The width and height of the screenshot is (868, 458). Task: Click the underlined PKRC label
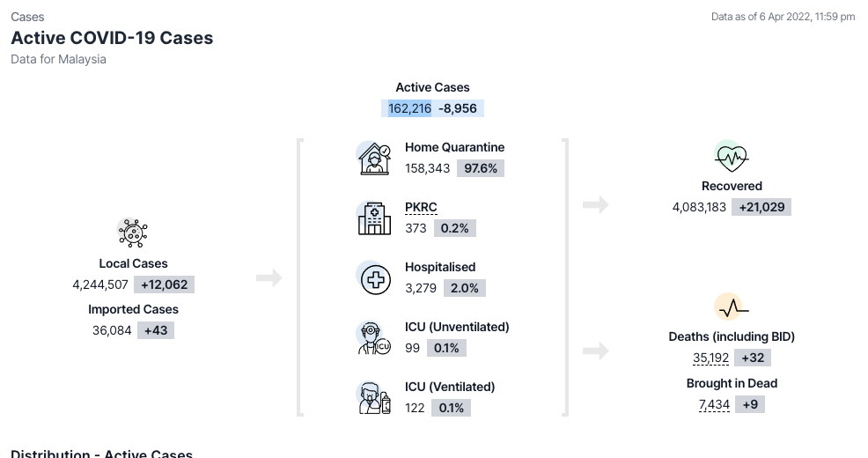[421, 207]
